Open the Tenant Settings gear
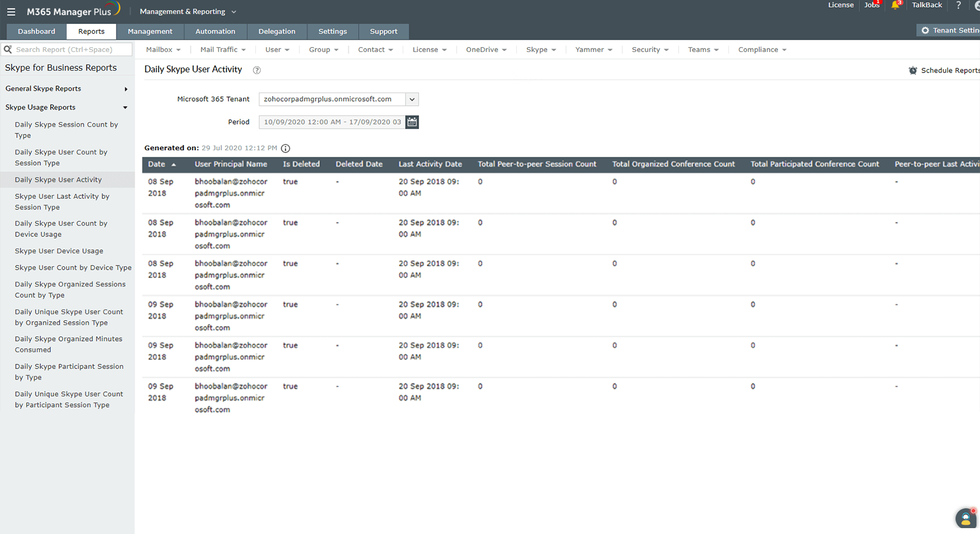This screenshot has height=534, width=980. click(x=926, y=29)
